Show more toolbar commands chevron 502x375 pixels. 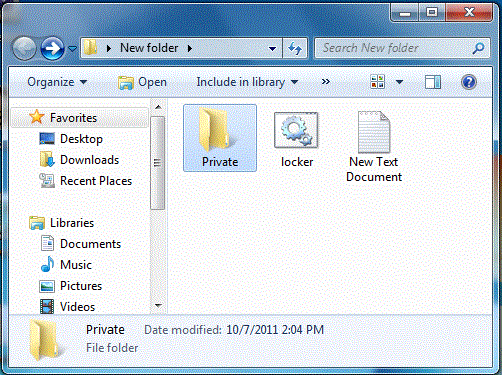[326, 82]
